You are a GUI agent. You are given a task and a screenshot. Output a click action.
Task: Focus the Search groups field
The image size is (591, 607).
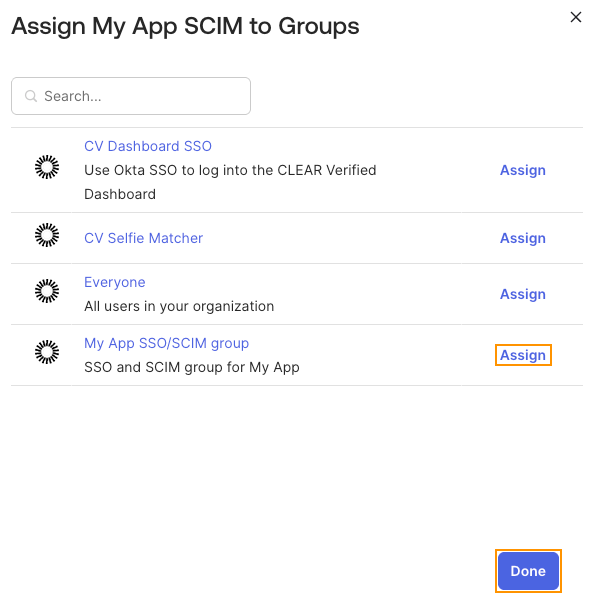131,96
